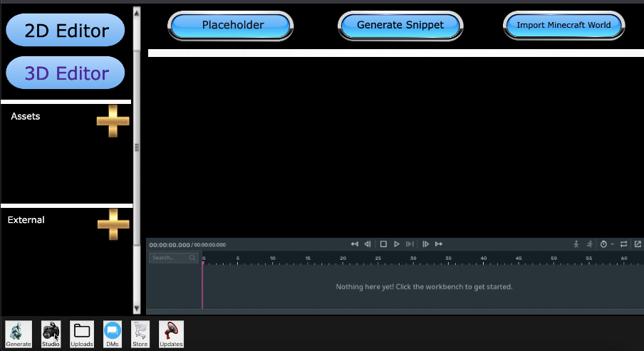The width and height of the screenshot is (644, 351).
Task: Click the sidebar scrollbar thumb grip
Action: coord(137,147)
